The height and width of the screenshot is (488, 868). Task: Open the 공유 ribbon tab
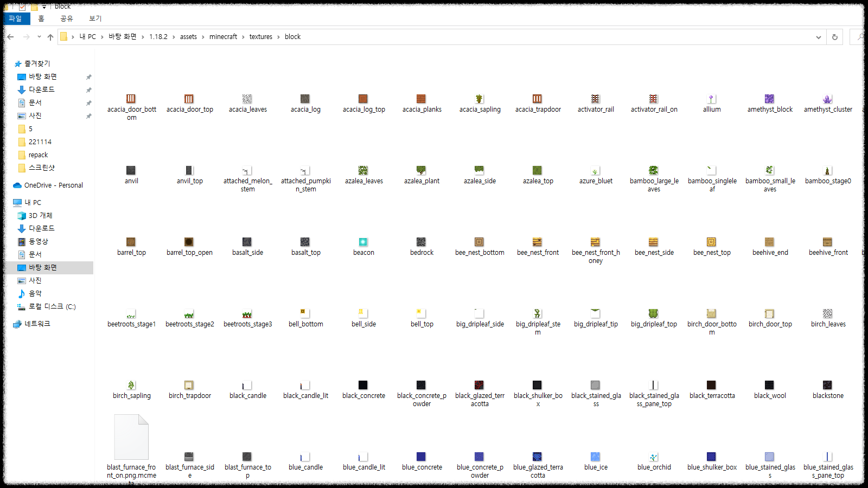tap(67, 18)
